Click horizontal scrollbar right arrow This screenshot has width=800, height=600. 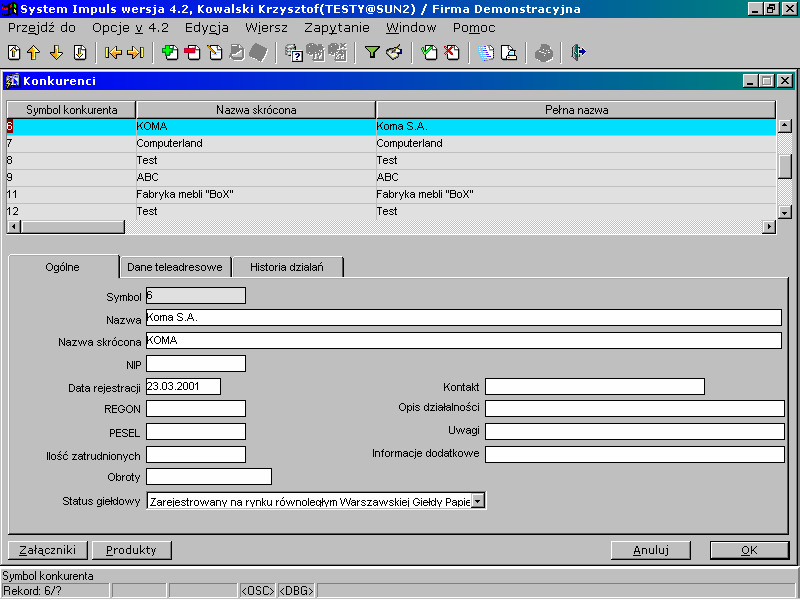769,227
